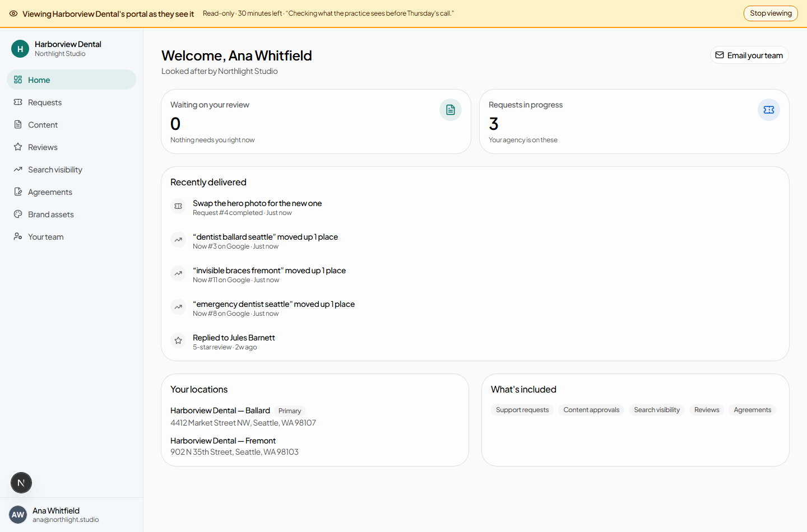This screenshot has height=532, width=807.
Task: Click "Harborview Dental — Fremont" location
Action: [223, 441]
